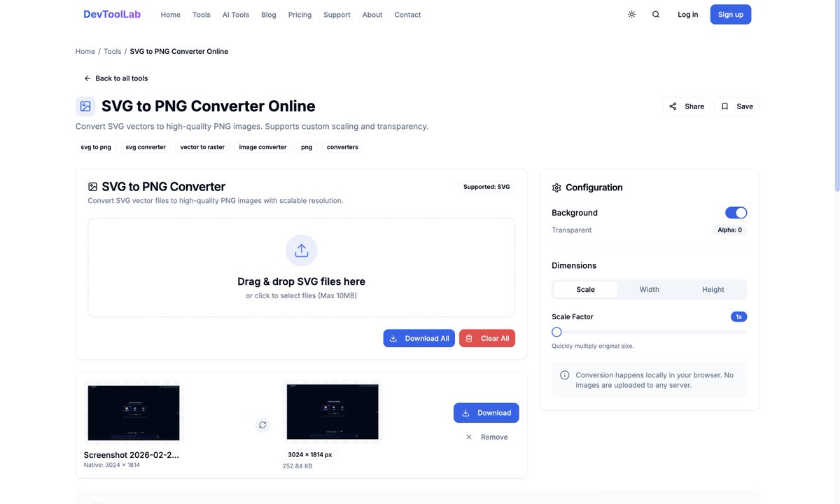Click the 1x scale factor badge
The image size is (840, 504).
pos(738,317)
